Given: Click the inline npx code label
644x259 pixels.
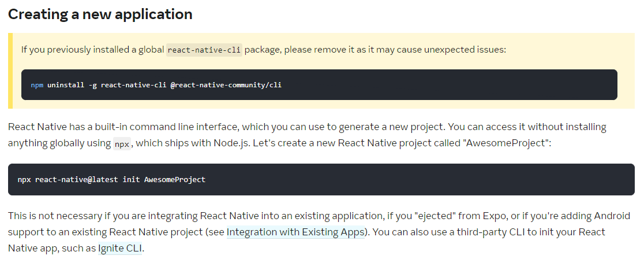Looking at the screenshot, I should coord(122,144).
